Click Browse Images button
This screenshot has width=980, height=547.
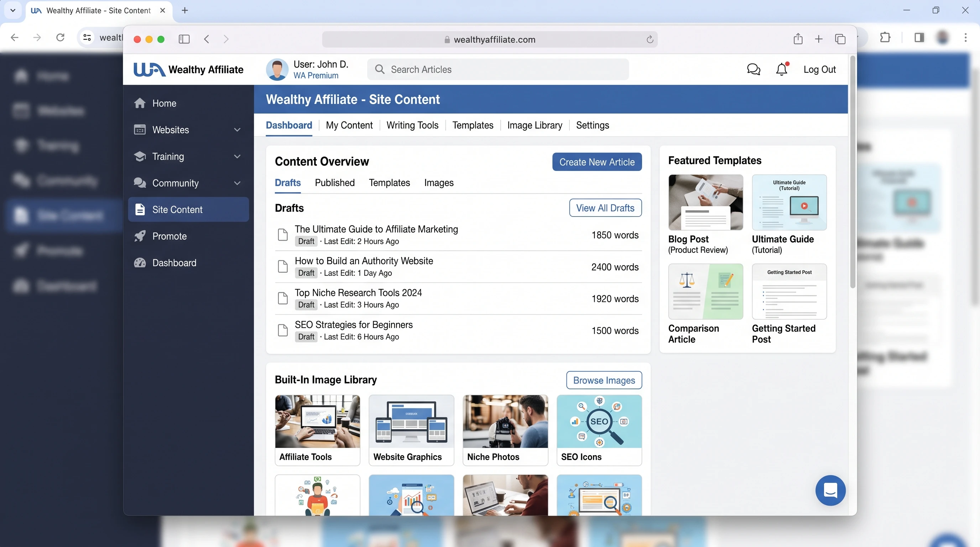604,380
